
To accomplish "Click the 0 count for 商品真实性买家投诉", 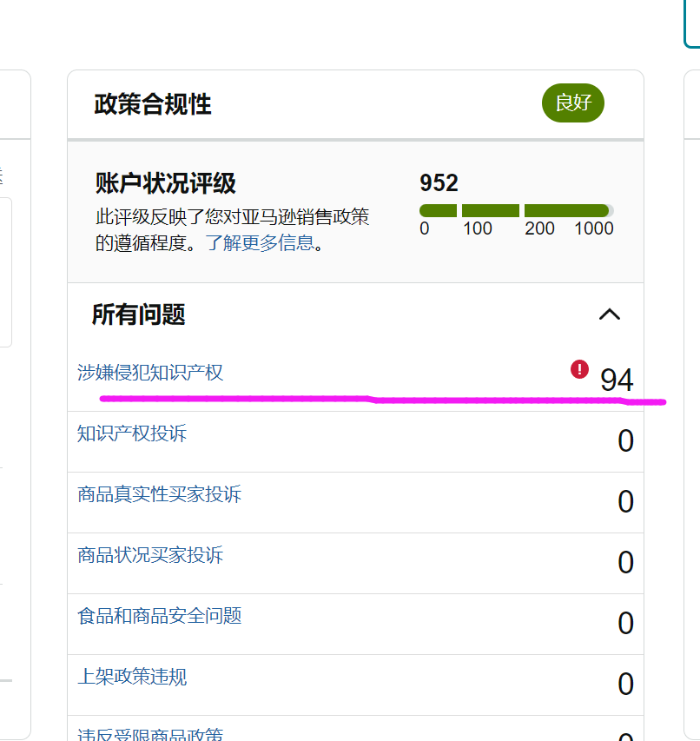I will (x=625, y=501).
